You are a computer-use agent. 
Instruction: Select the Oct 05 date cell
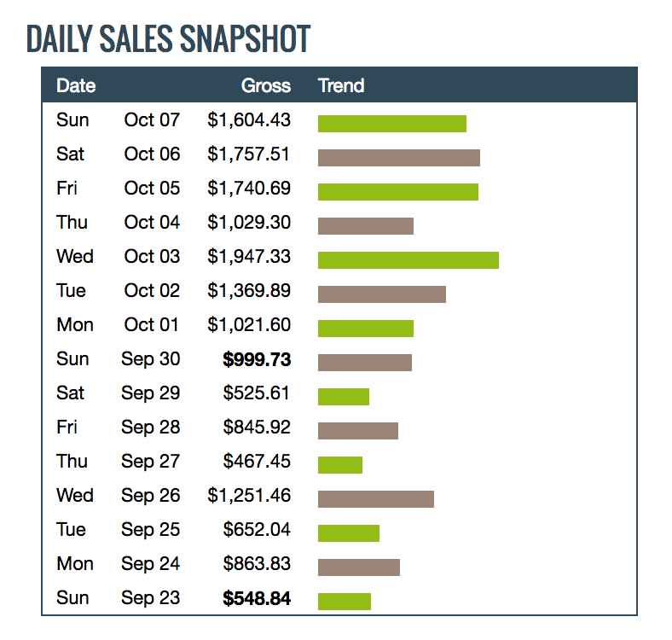(152, 189)
